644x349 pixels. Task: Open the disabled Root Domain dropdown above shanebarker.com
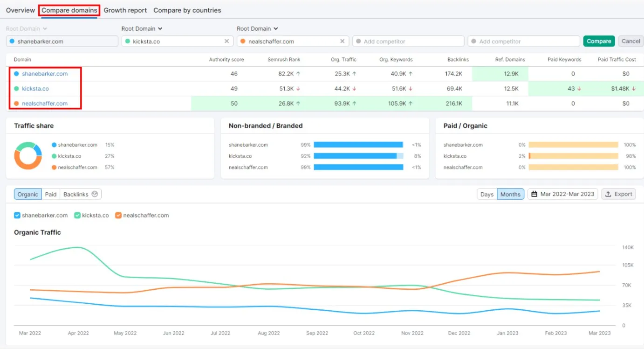26,28
